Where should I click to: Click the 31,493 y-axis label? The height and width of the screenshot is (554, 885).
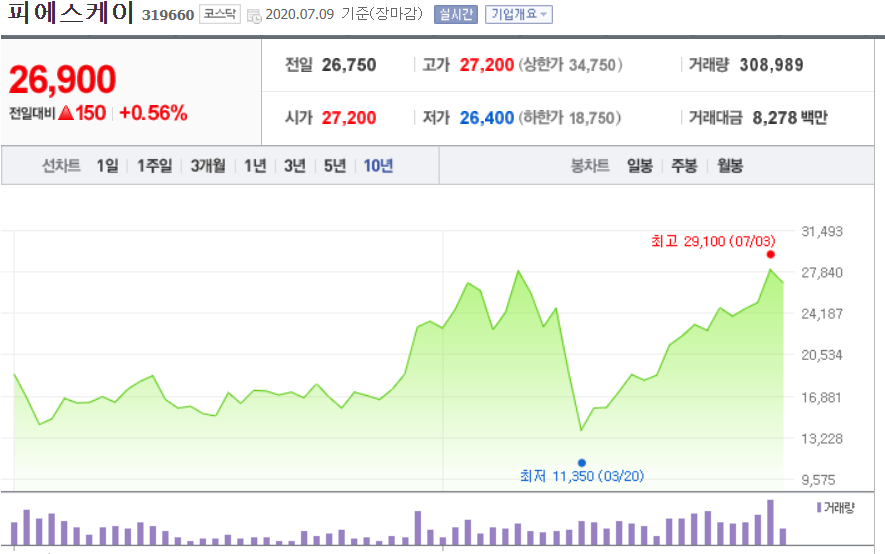(822, 231)
